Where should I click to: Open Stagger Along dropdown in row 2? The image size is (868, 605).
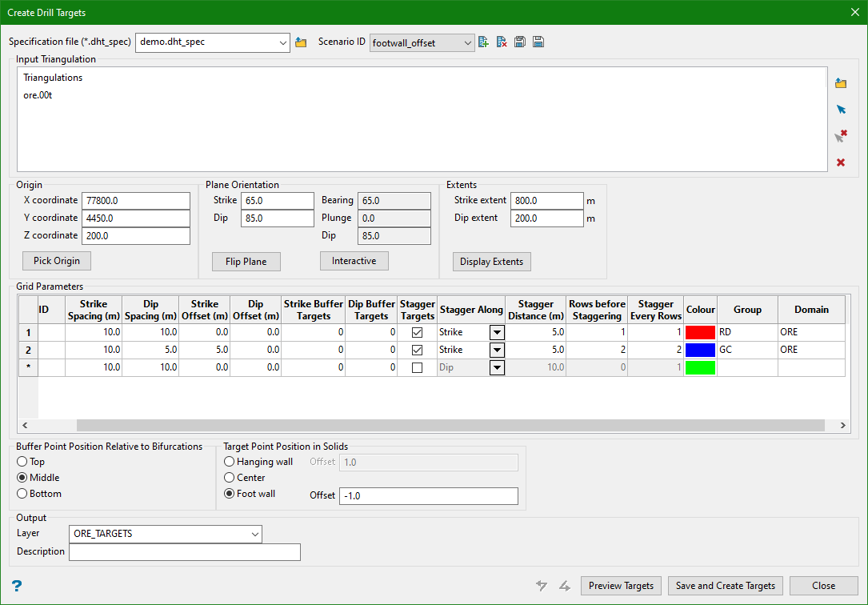pyautogui.click(x=497, y=350)
